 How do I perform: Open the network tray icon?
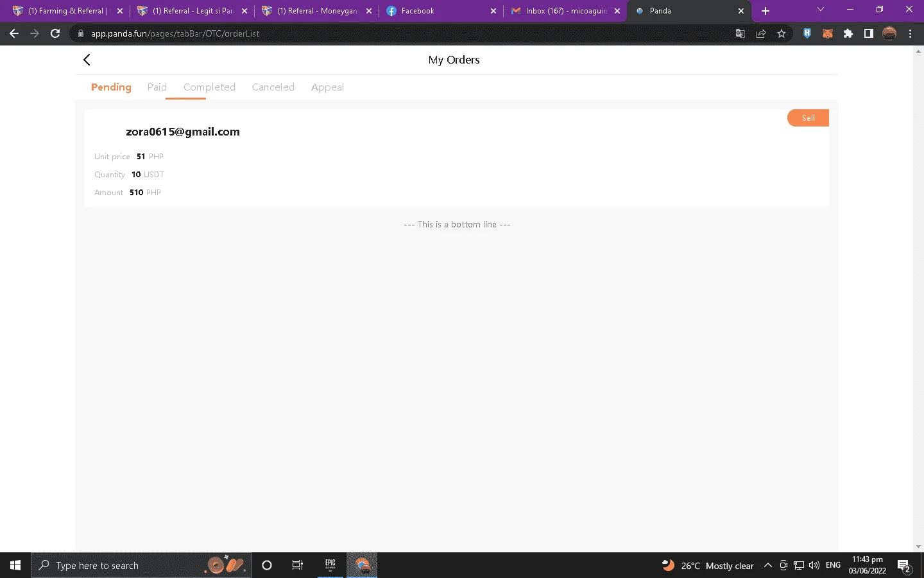tap(799, 566)
